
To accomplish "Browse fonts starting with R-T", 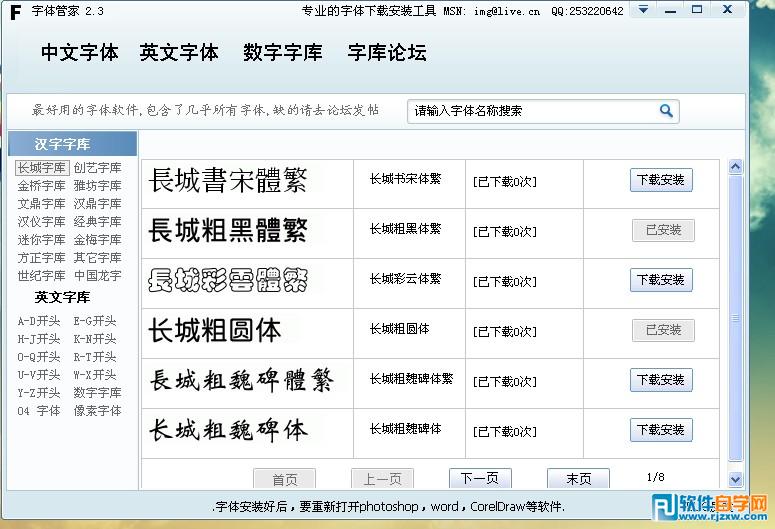I will click(95, 356).
